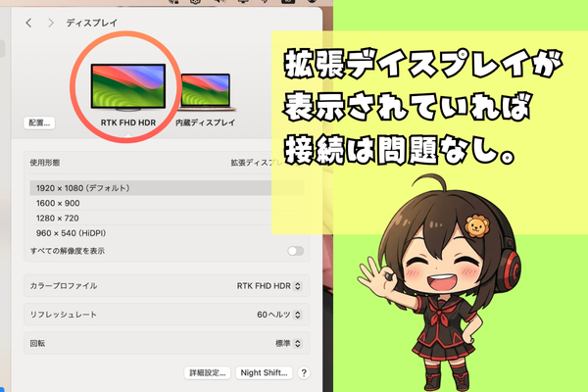This screenshot has height=392, width=588.
Task: Choose 1920 × 1080 (デフォルト) resolution
Action: point(167,188)
